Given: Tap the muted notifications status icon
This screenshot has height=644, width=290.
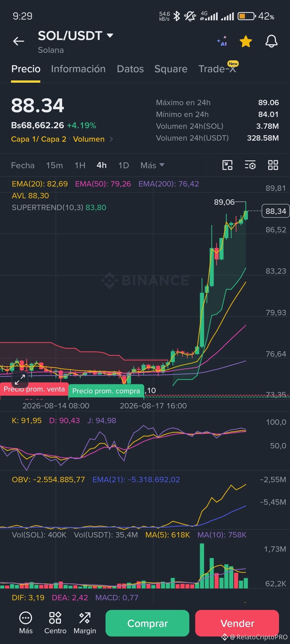Looking at the screenshot, I should tap(190, 16).
